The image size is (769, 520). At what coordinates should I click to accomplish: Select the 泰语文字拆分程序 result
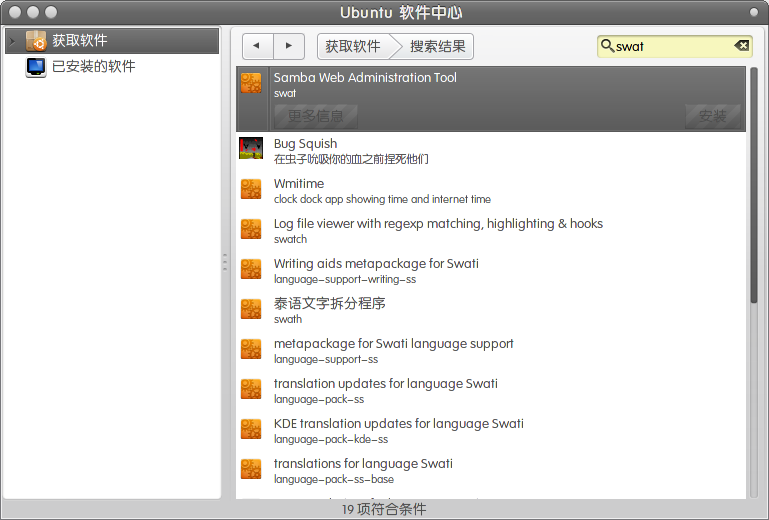[491, 311]
